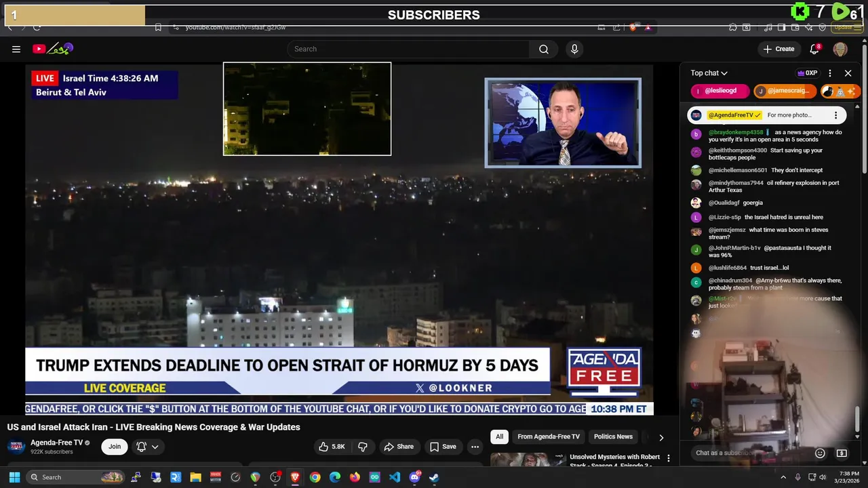Click username @keiththompson4300 in chat
Image resolution: width=868 pixels, height=488 pixels.
point(738,150)
